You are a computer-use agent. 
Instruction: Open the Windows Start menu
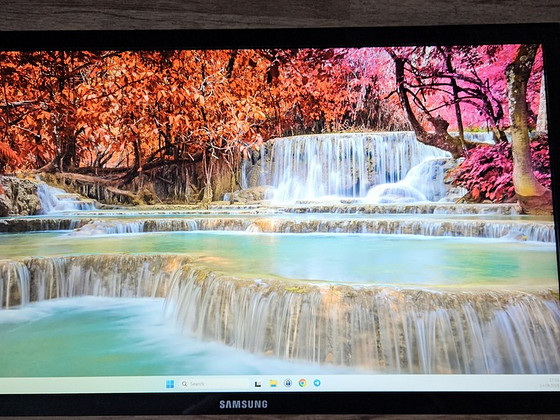click(x=170, y=384)
